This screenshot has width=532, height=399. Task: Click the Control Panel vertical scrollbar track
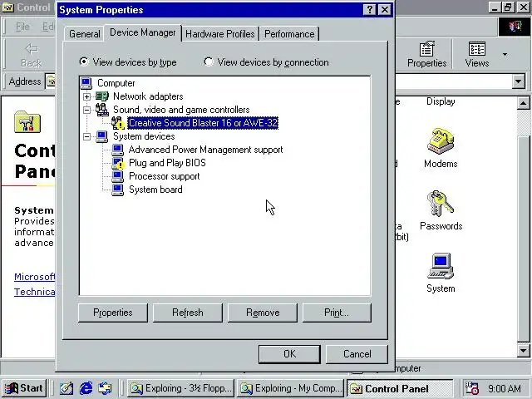pyautogui.click(x=523, y=123)
